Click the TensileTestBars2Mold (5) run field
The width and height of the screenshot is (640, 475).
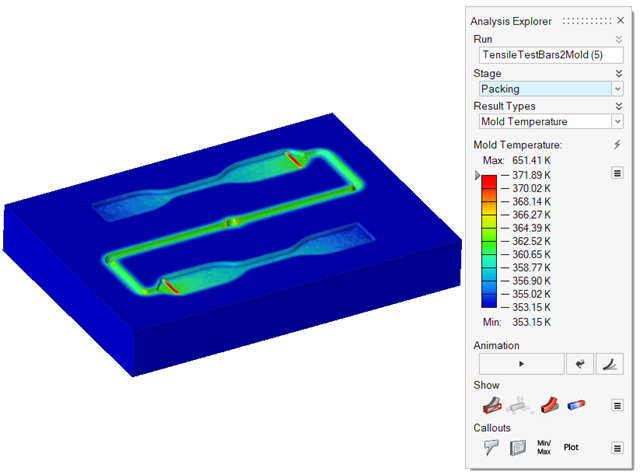[x=550, y=56]
